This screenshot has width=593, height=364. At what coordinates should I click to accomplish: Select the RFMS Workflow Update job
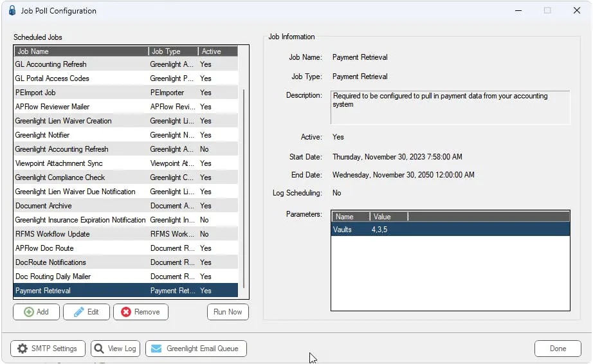(x=126, y=234)
